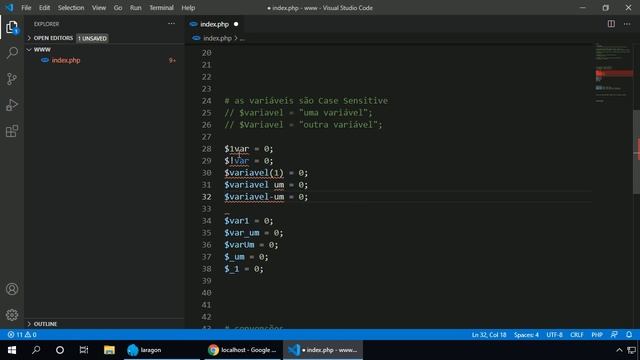This screenshot has width=640, height=360.
Task: Click the VS Code logo icon
Action: [x=9, y=8]
